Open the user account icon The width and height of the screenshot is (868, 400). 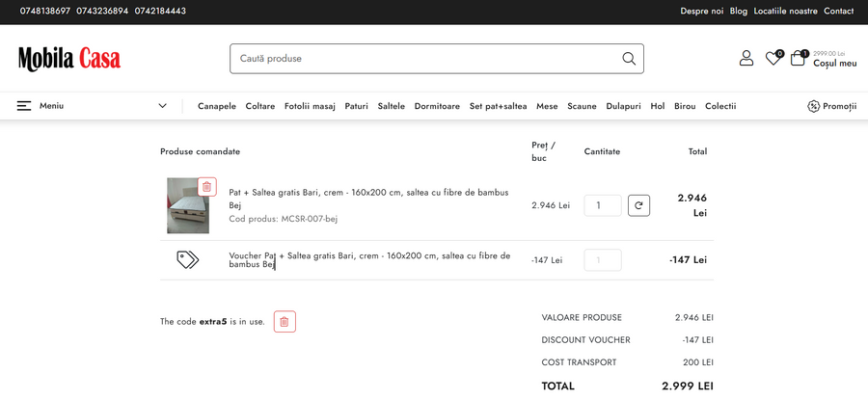click(746, 58)
